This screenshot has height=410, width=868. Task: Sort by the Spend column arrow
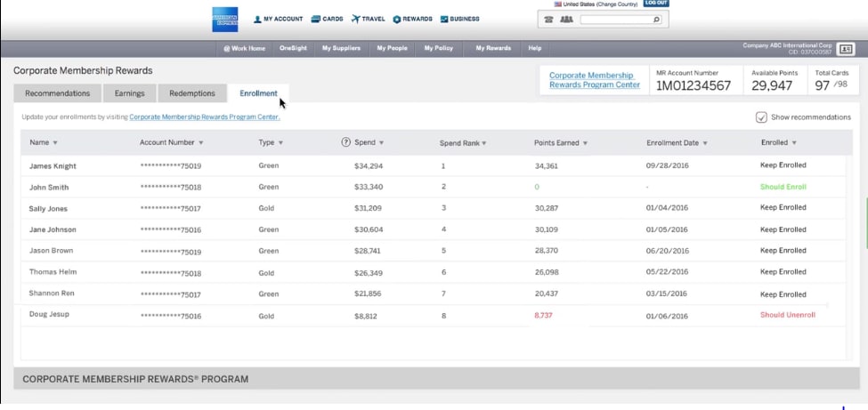(381, 143)
